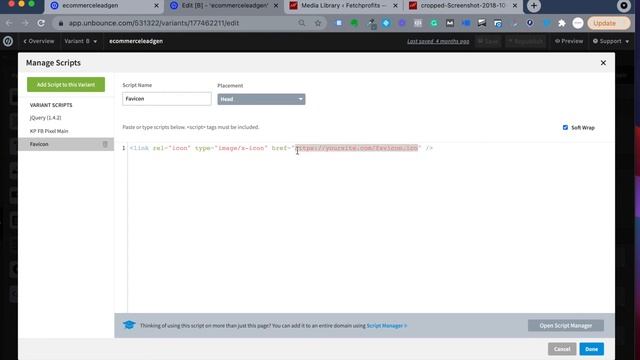Click the Preview button
Viewport: 640px width, 360px height.
click(x=569, y=41)
